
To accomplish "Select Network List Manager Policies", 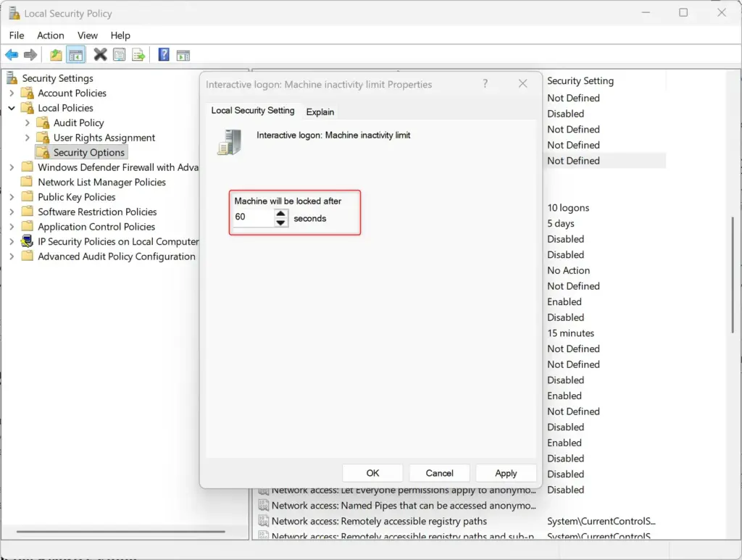I will point(101,182).
